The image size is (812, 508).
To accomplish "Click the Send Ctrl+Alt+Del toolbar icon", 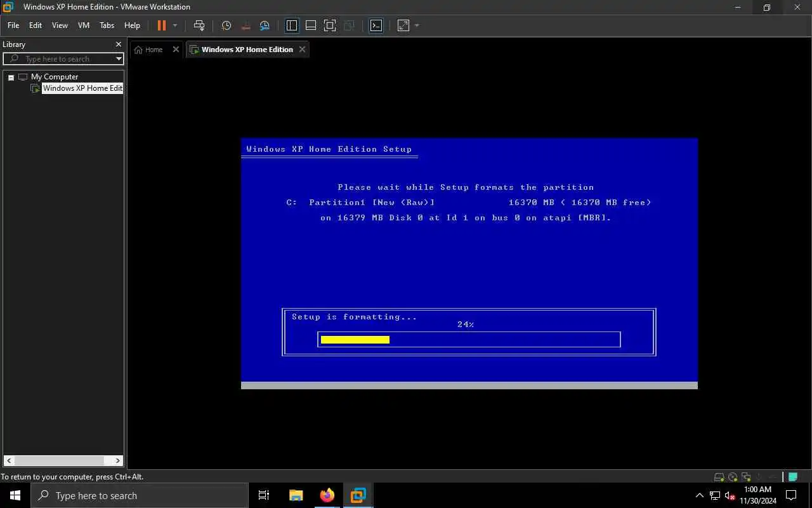I will (x=199, y=25).
